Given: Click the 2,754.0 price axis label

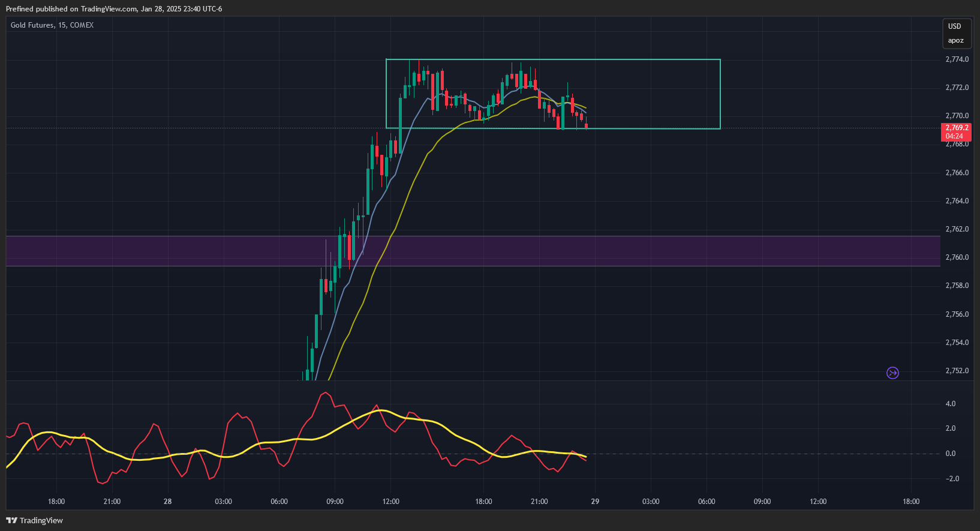Looking at the screenshot, I should (957, 343).
